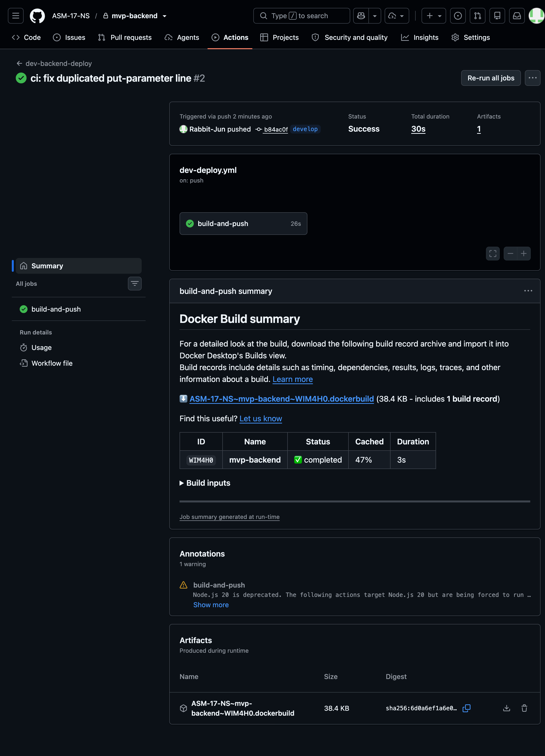Image resolution: width=545 pixels, height=756 pixels.
Task: Open the Create new plus dropdown
Action: 434,16
